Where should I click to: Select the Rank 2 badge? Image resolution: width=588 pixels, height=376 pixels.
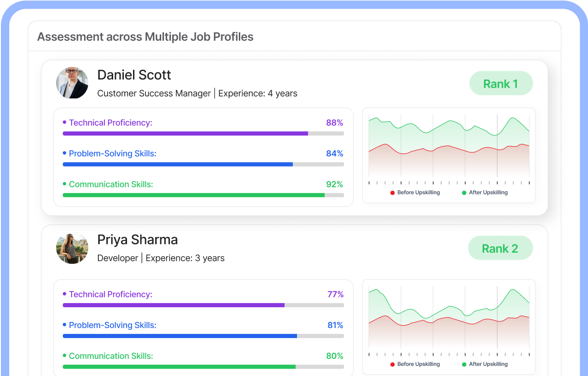click(x=500, y=249)
